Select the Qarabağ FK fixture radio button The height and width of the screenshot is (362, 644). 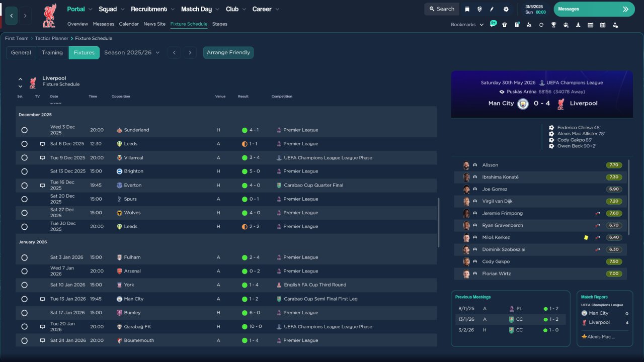click(24, 327)
